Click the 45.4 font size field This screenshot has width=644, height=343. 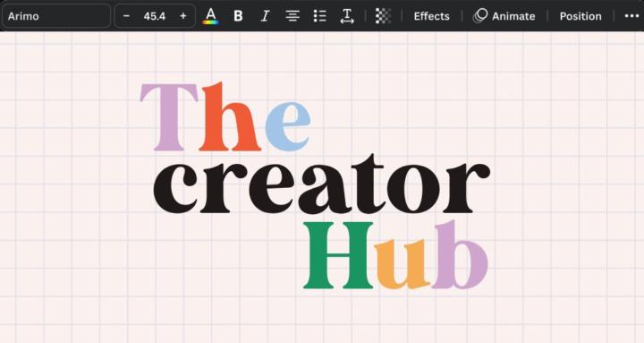point(155,16)
